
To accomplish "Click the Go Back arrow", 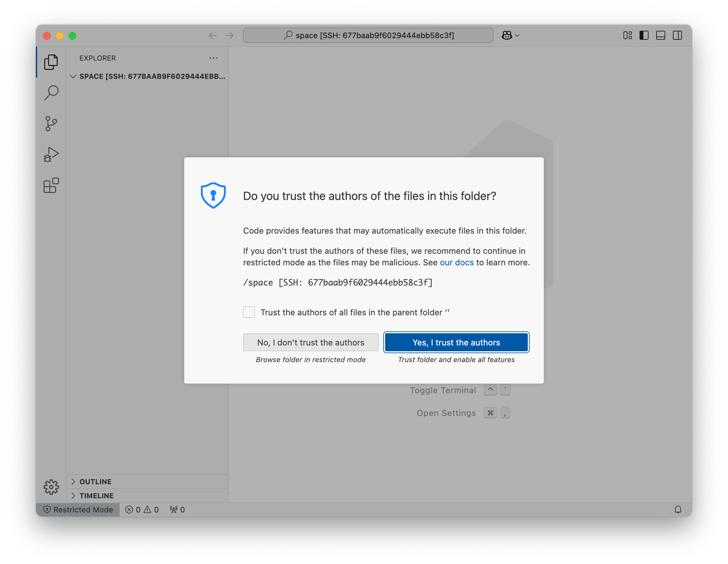I will coord(213,36).
